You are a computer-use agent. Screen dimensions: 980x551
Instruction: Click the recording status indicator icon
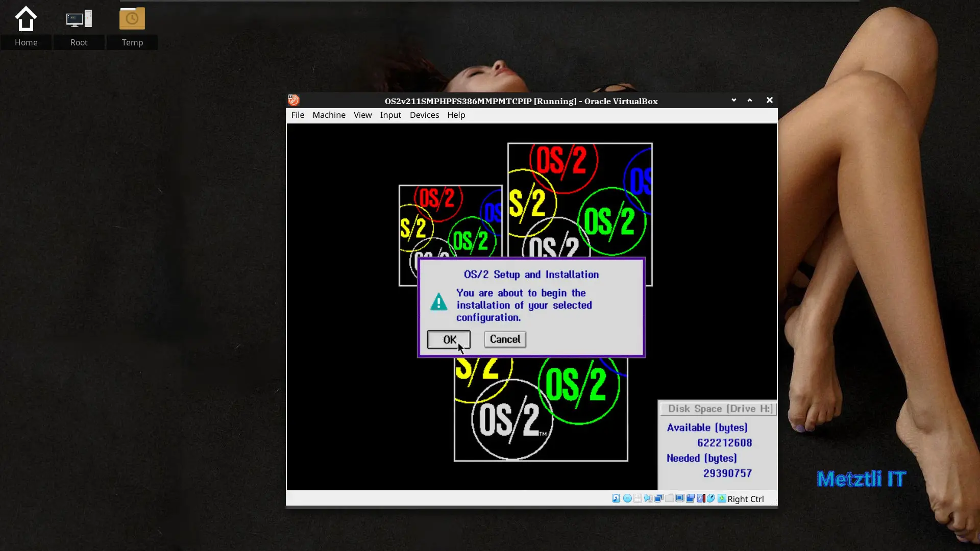[x=690, y=498]
